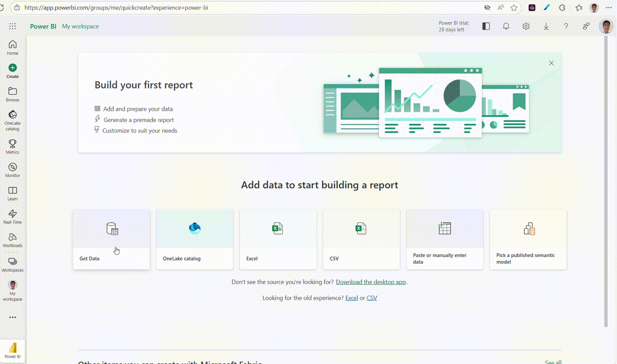Bookmark this page with the star icon

pos(514,8)
